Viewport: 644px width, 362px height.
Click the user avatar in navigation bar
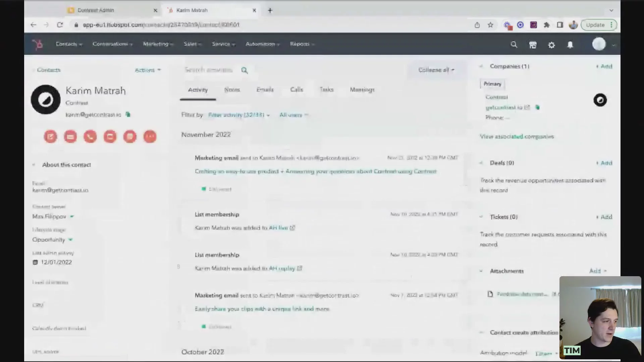click(599, 44)
